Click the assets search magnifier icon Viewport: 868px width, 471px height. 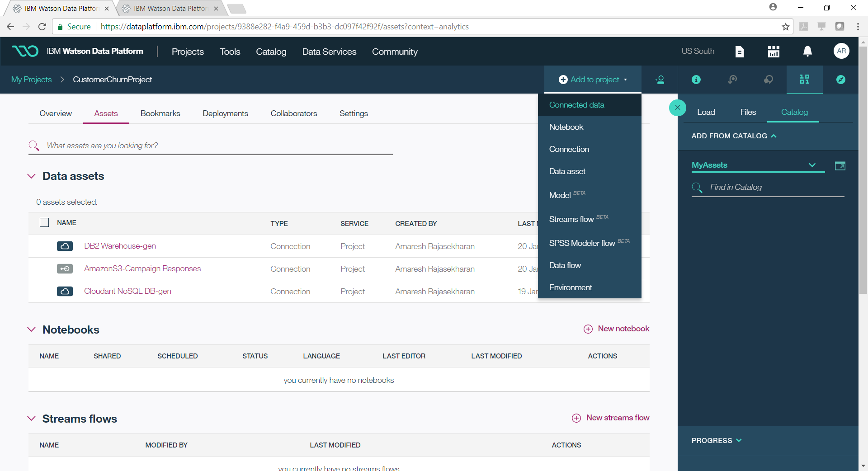34,146
